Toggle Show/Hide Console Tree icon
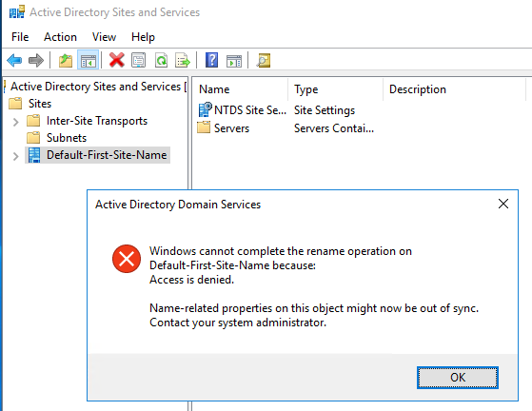 (x=89, y=60)
